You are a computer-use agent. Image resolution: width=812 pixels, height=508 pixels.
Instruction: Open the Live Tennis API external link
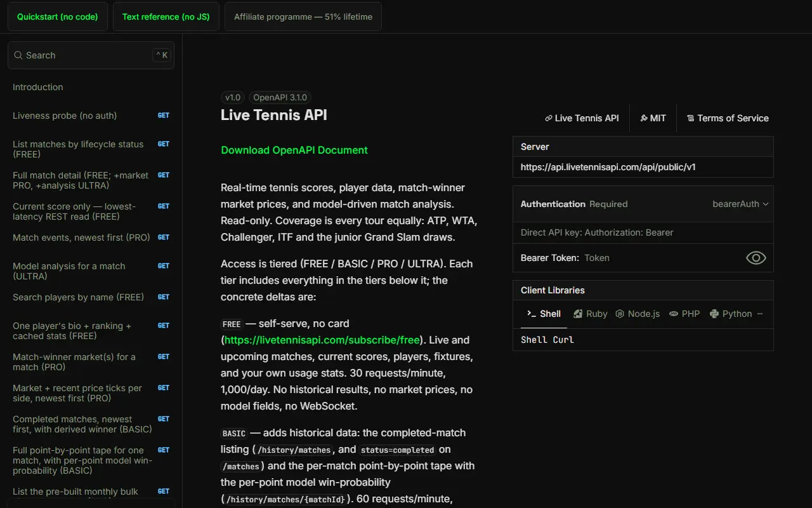pos(582,118)
